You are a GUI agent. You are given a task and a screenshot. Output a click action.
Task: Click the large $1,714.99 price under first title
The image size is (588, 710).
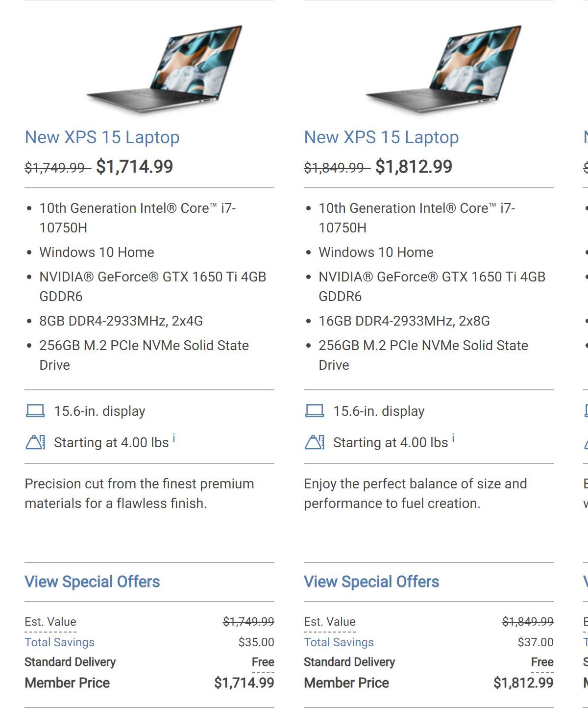click(134, 167)
